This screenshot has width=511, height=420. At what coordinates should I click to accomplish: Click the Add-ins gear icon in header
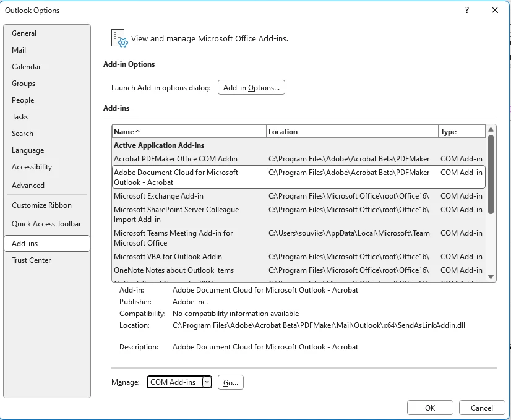pos(119,38)
